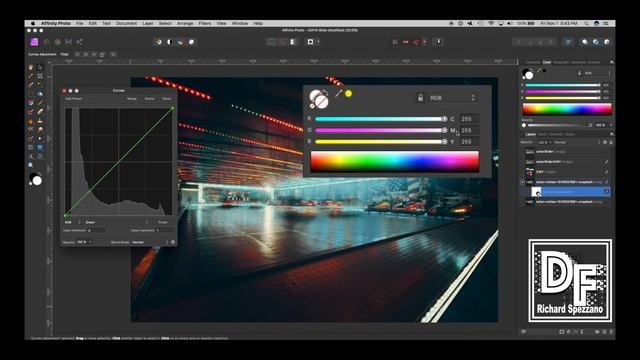Click the colour picker eyedropper in Color panel
The image size is (640, 360).
click(x=539, y=71)
